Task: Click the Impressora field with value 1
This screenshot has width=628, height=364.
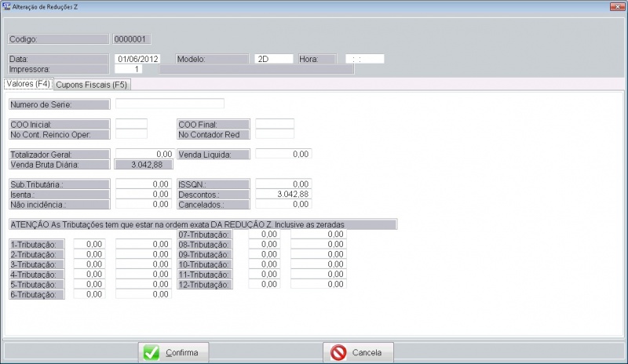Action: click(x=137, y=69)
